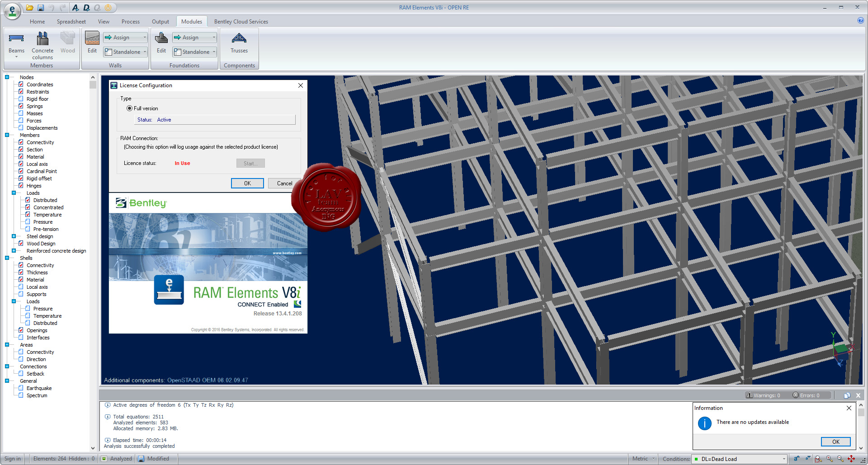The height and width of the screenshot is (465, 868).
Task: Open the Trusses component module
Action: 239,43
